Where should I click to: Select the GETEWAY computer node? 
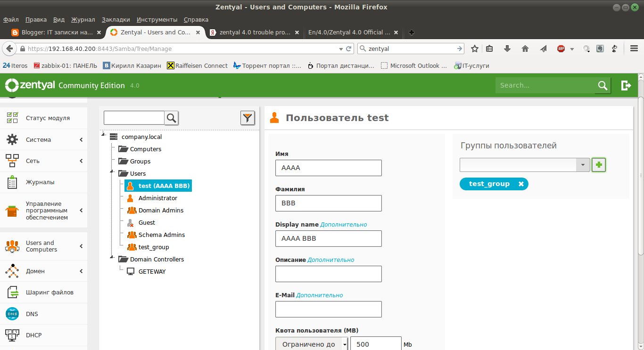(152, 272)
